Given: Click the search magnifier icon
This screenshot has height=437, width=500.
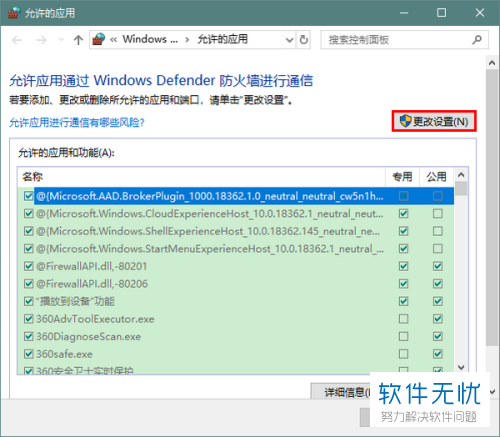Looking at the screenshot, I should pyautogui.click(x=477, y=40).
